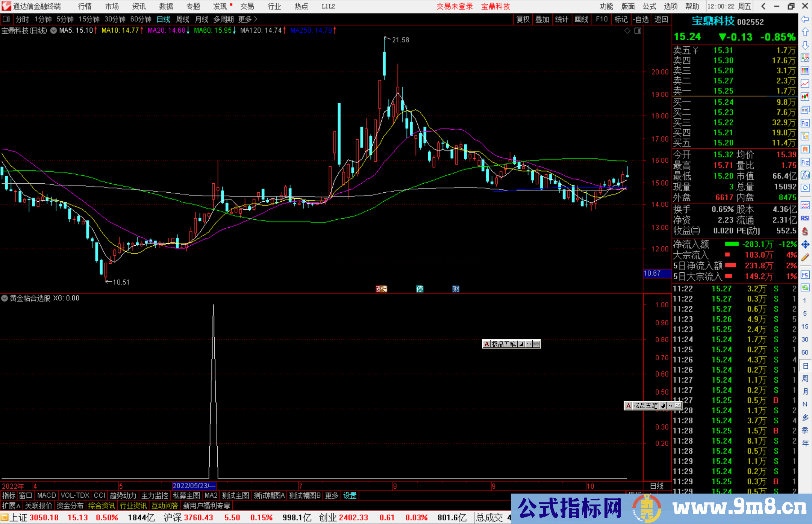Open company info with the F10 sidebar icon

[805, 123]
